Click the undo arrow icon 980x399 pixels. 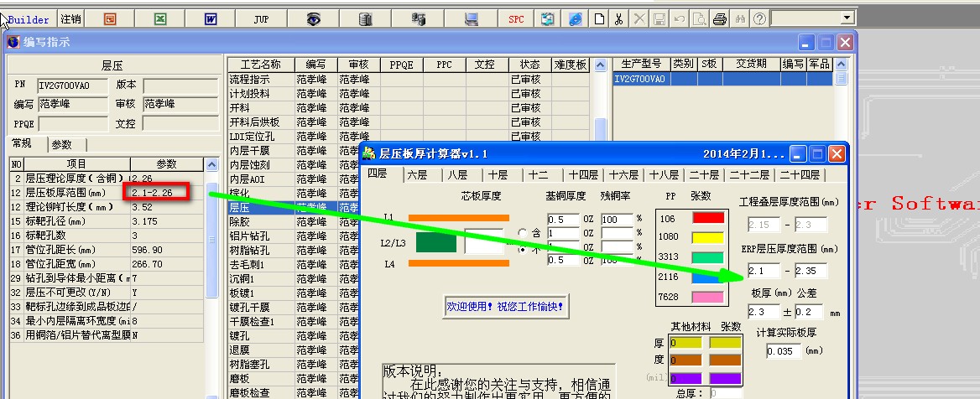(679, 19)
